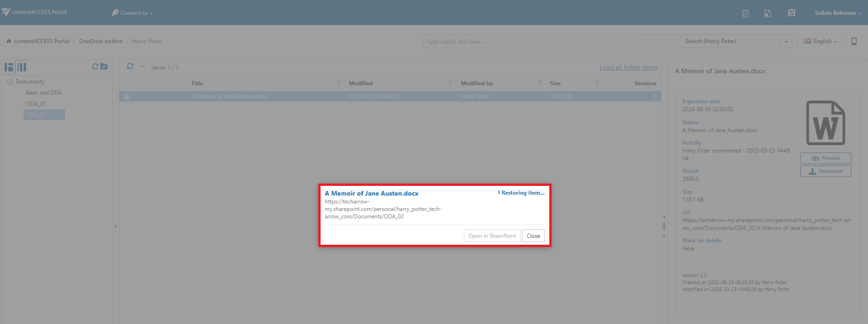Image resolution: width=868 pixels, height=324 pixels.
Task: Toggle the tree-and-list layout view
Action: [9, 67]
